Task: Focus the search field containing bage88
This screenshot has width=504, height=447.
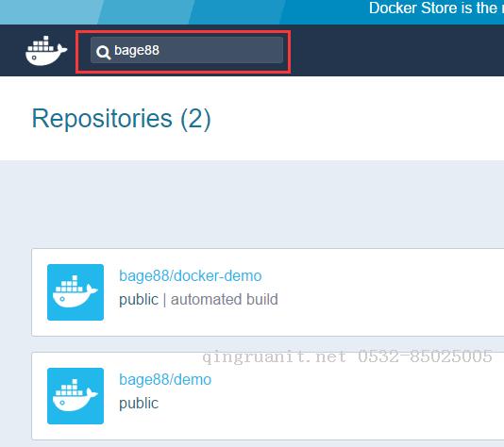Action: tap(187, 50)
